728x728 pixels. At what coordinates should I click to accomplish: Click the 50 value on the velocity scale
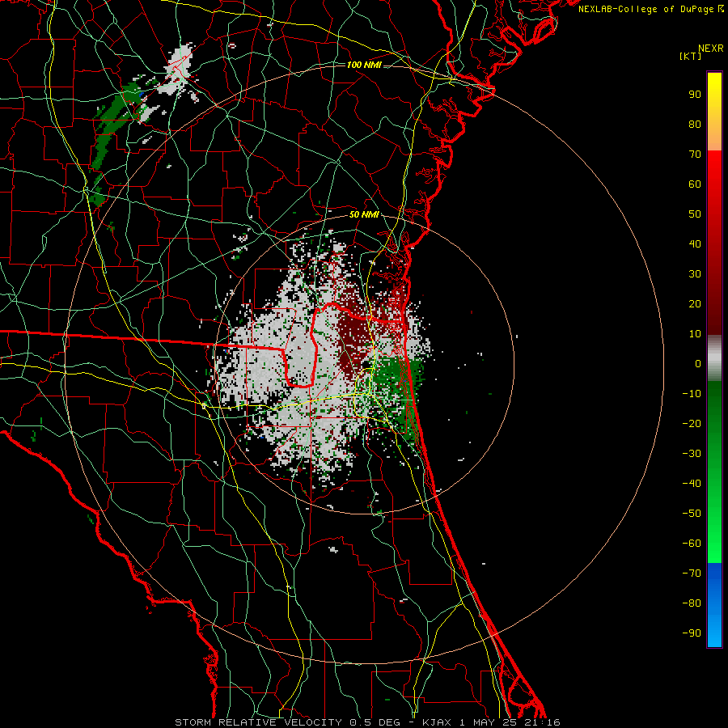(x=695, y=214)
